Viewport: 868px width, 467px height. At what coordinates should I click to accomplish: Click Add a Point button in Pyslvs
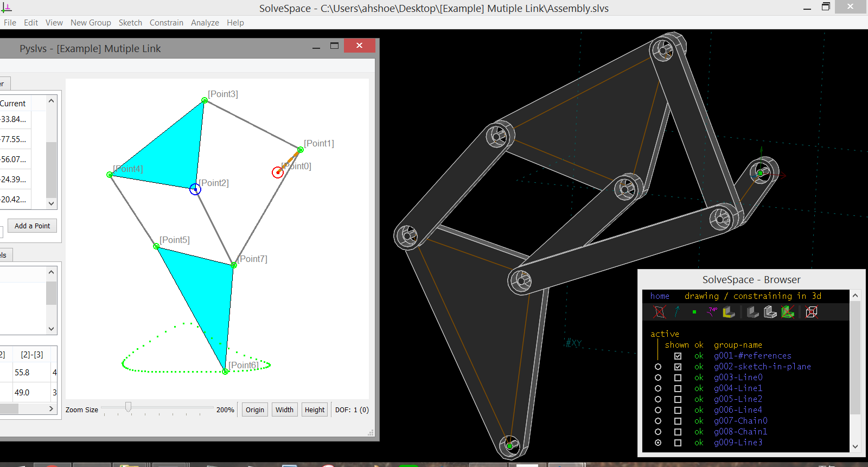point(32,226)
